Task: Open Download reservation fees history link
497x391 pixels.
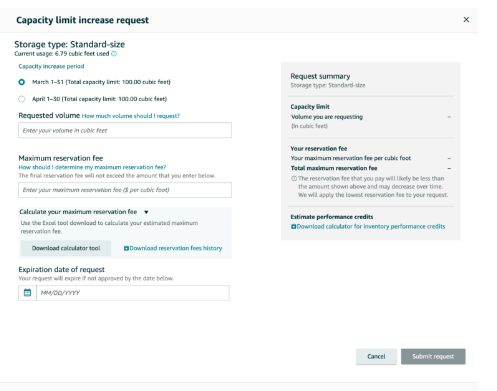Action: pyautogui.click(x=173, y=248)
